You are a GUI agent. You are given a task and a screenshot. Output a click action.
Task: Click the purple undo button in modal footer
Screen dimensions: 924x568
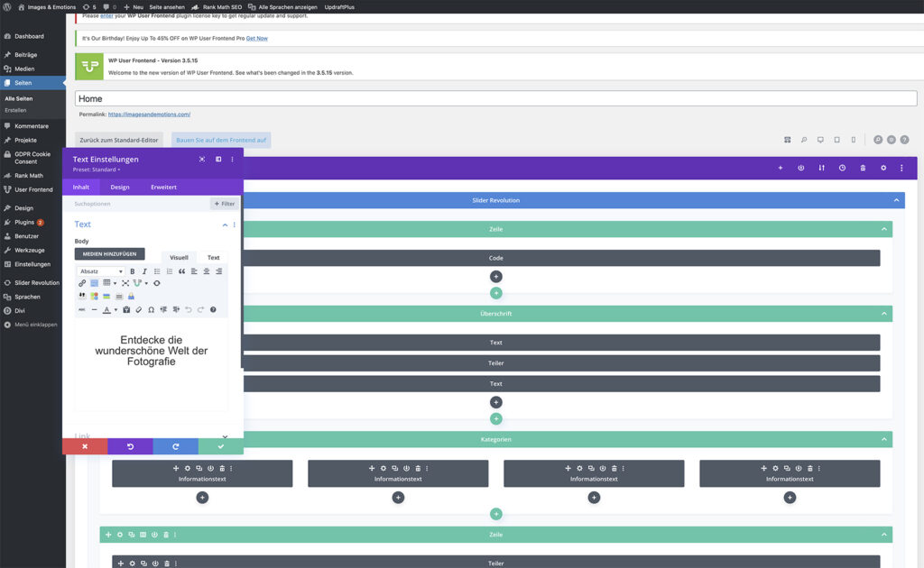click(130, 447)
